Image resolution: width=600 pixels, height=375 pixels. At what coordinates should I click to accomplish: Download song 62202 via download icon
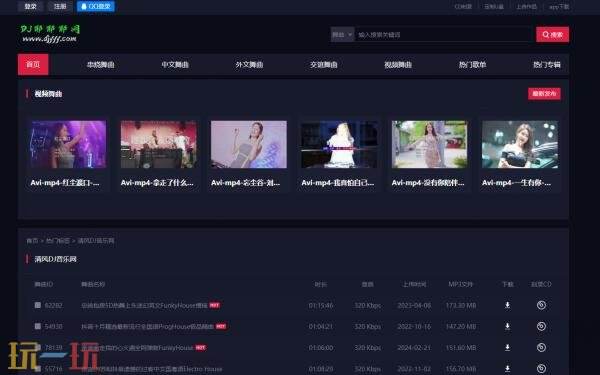click(x=507, y=305)
